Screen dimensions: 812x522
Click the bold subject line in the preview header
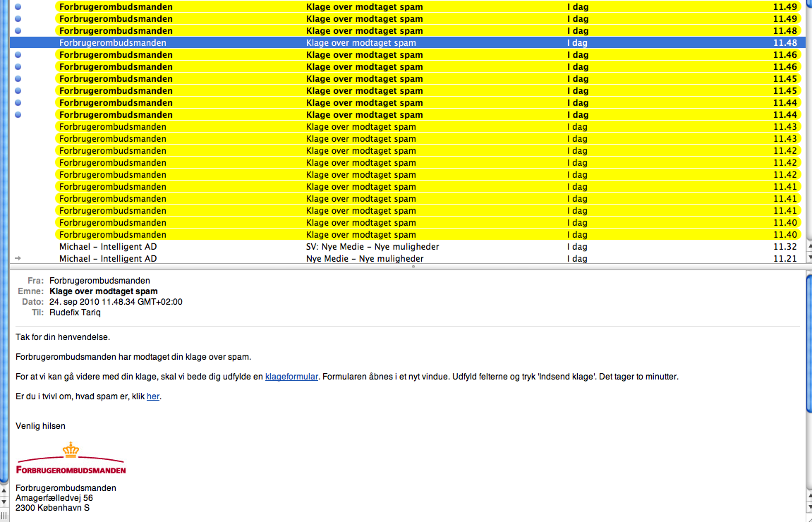(104, 291)
